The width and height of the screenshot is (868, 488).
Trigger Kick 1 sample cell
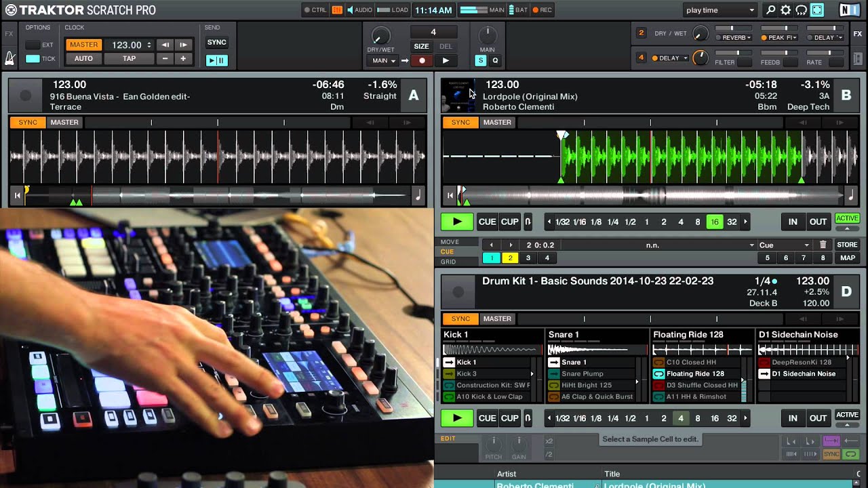(x=449, y=362)
